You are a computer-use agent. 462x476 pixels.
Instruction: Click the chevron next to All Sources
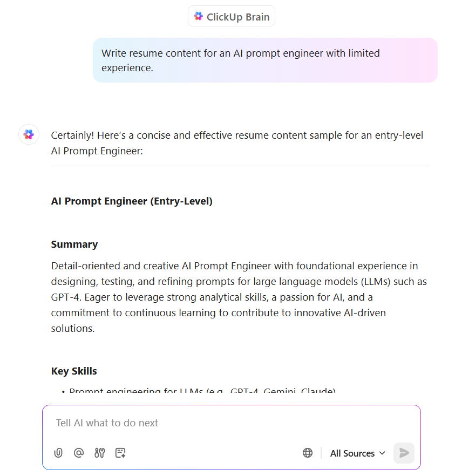(382, 453)
